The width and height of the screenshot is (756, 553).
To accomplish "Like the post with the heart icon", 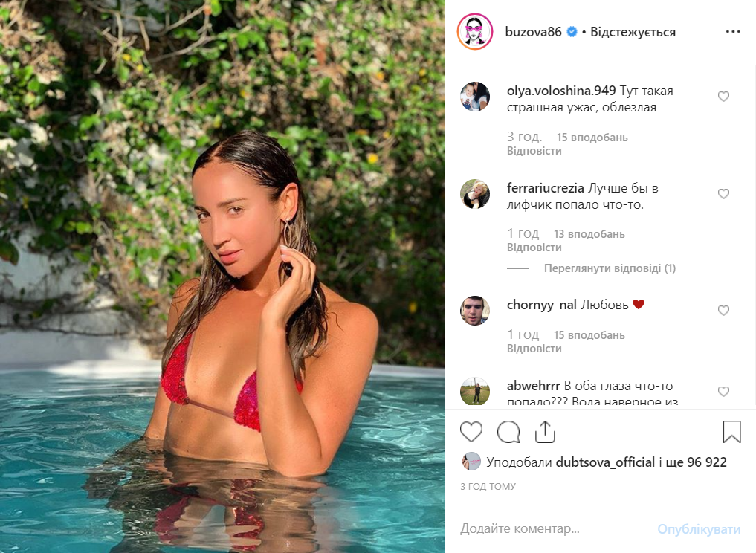I will 471,432.
